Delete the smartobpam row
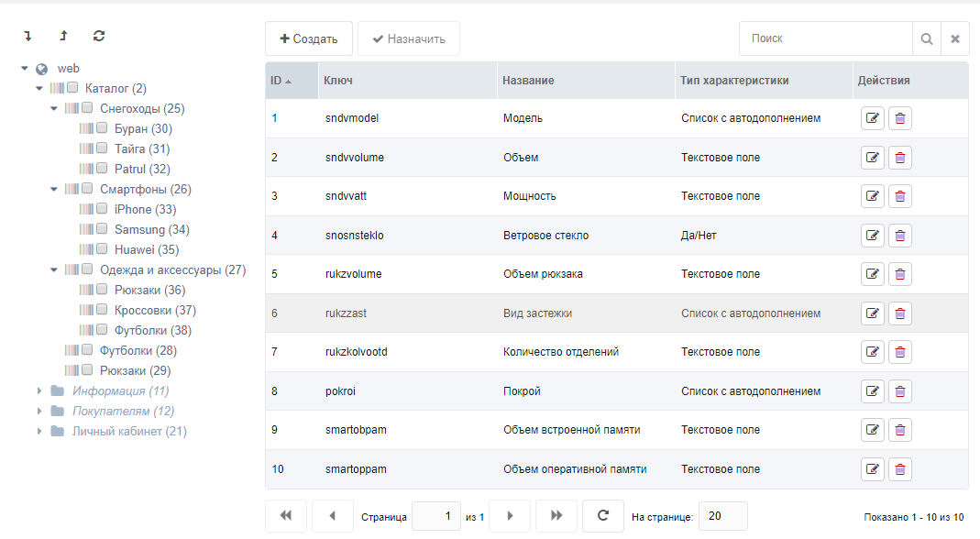980x539 pixels. tap(900, 430)
